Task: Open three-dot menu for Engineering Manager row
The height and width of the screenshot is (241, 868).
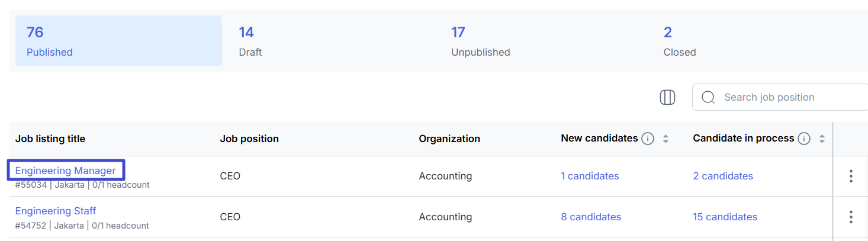Action: coord(850,176)
